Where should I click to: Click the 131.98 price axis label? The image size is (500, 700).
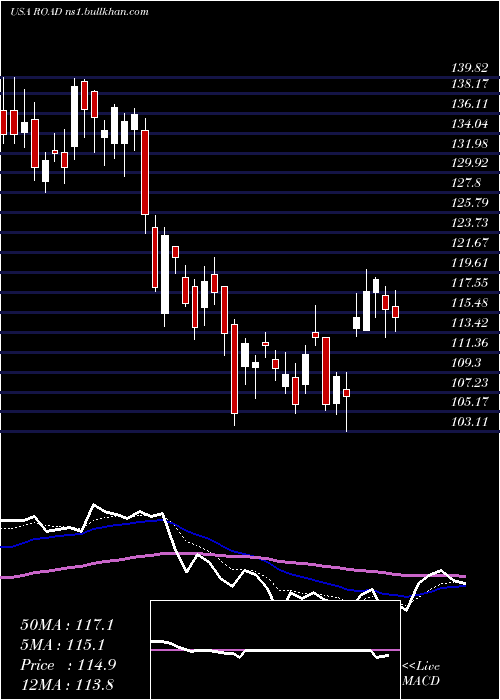(470, 143)
